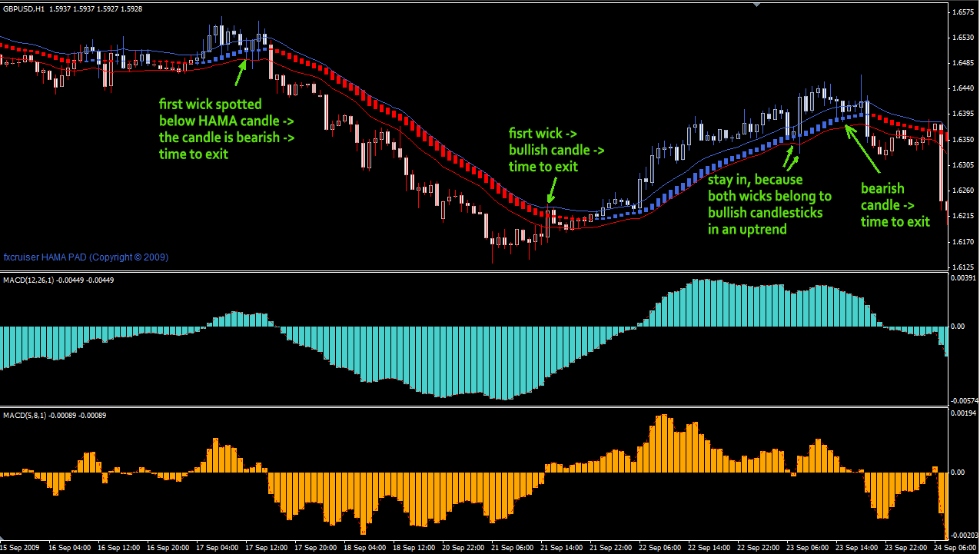Image resolution: width=980 pixels, height=554 pixels.
Task: Click the paired green arrows above 'stay in' text
Action: click(x=791, y=156)
